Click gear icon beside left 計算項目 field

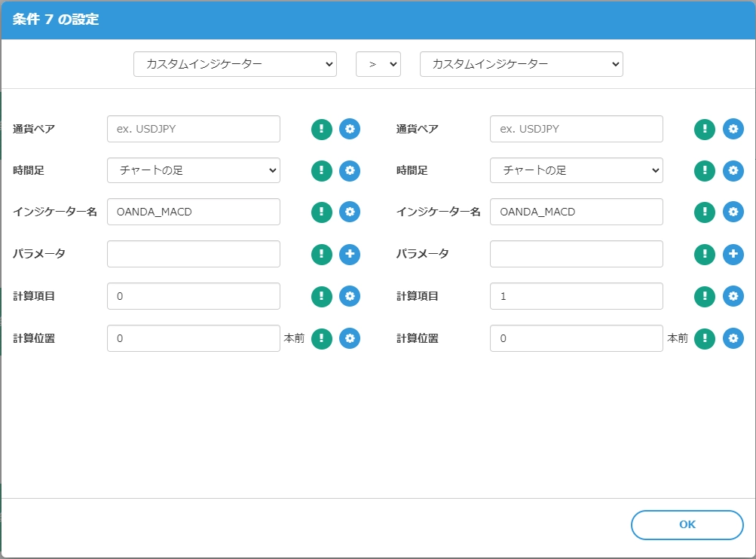(x=350, y=297)
